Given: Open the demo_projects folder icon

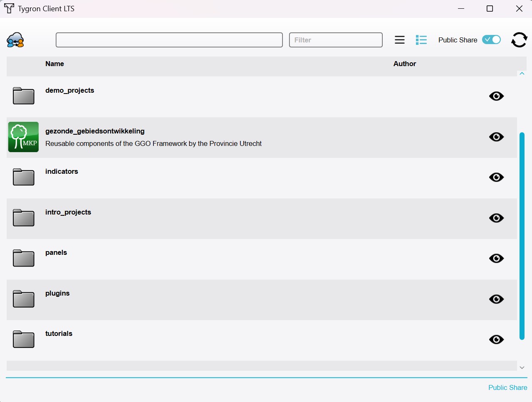Looking at the screenshot, I should click(23, 96).
